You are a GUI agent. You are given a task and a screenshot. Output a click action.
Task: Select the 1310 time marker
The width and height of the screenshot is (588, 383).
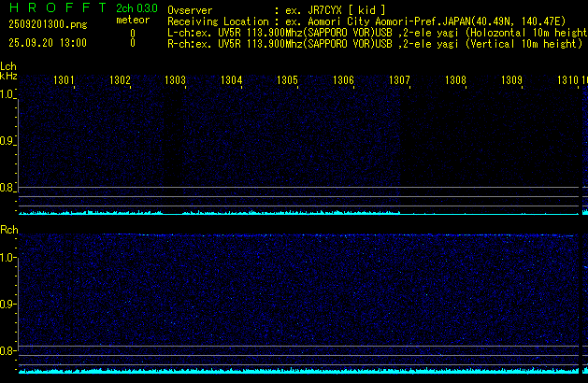pos(566,81)
